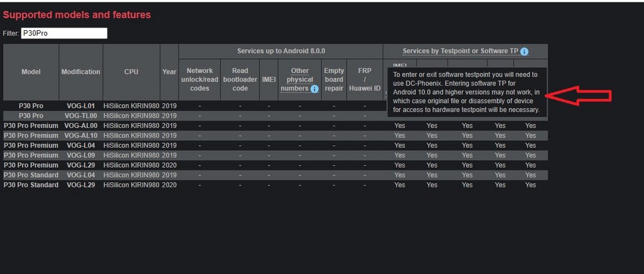Screen dimensions: 644x274
Task: Click the FRP / Huawei ID column header
Action: pyautogui.click(x=365, y=80)
